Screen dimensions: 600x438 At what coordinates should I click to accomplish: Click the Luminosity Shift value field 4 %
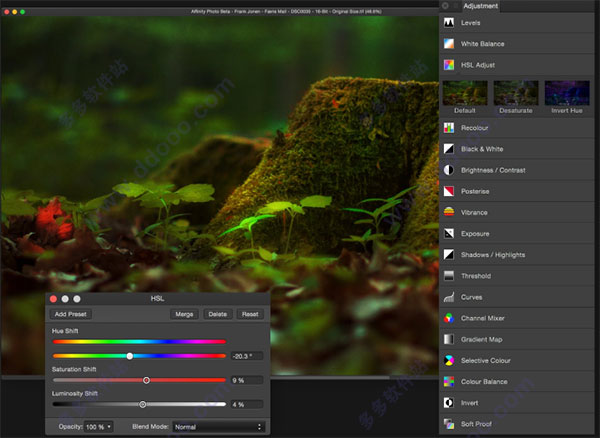247,404
